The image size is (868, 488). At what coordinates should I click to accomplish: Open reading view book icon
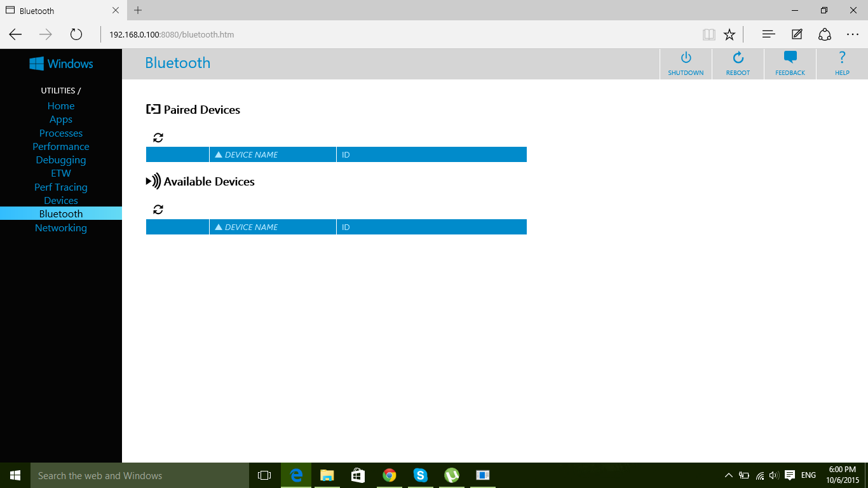coord(709,34)
